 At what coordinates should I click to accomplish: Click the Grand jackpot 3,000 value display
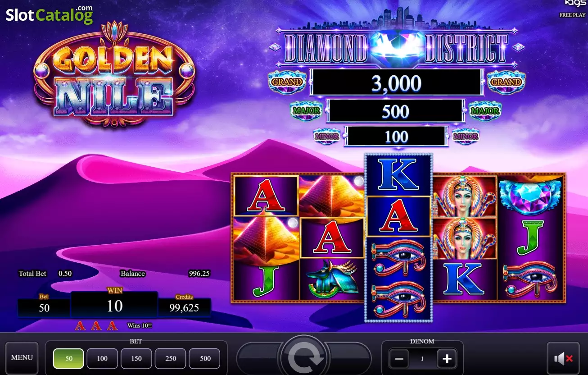click(x=397, y=82)
